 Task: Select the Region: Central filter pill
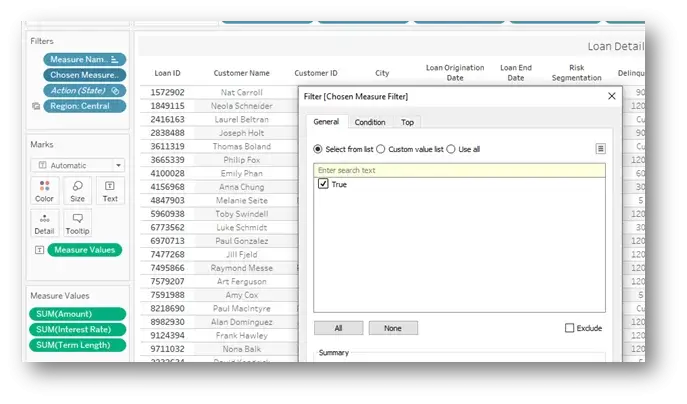tap(85, 106)
